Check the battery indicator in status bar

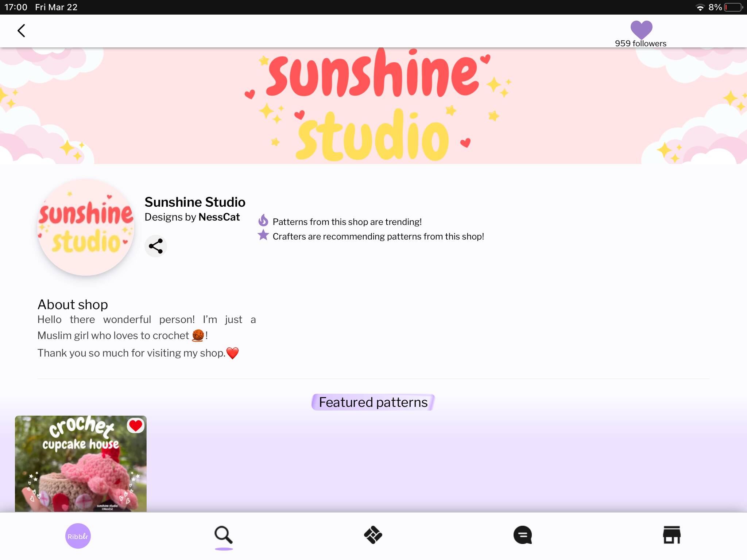click(734, 7)
